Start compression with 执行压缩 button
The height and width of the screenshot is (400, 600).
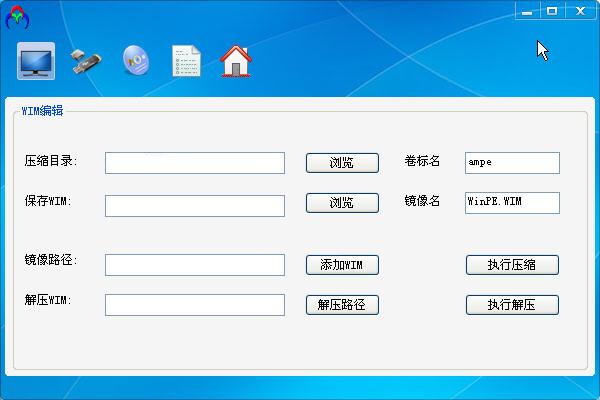(512, 265)
